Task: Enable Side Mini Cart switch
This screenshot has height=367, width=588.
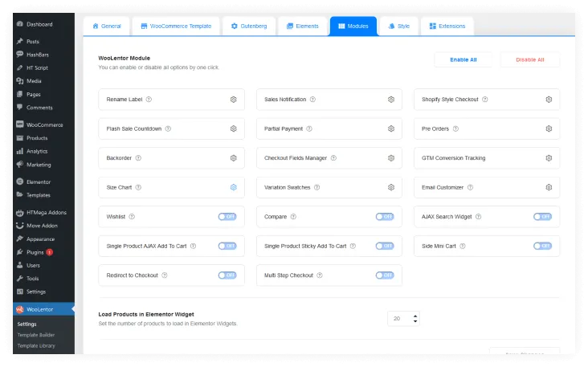Action: (543, 246)
